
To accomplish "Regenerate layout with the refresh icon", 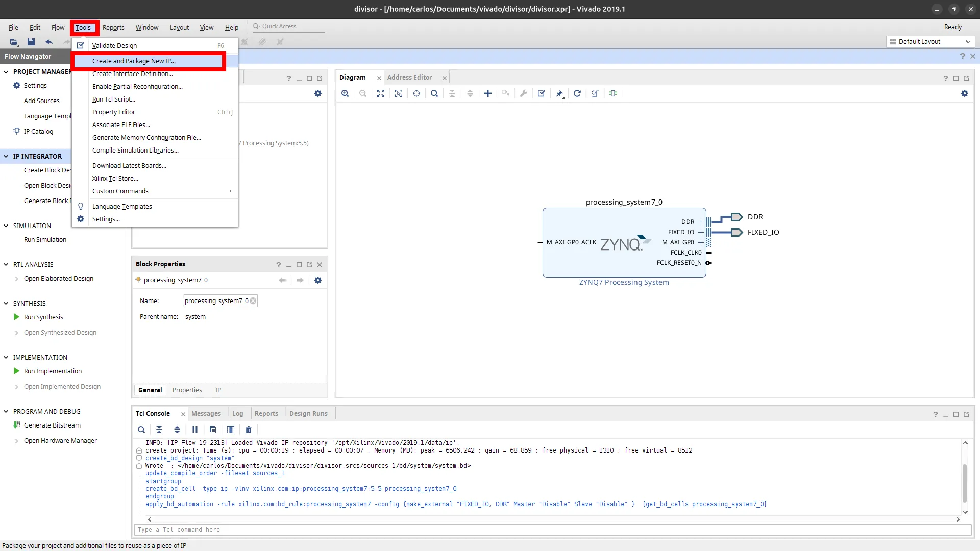I will [x=577, y=93].
